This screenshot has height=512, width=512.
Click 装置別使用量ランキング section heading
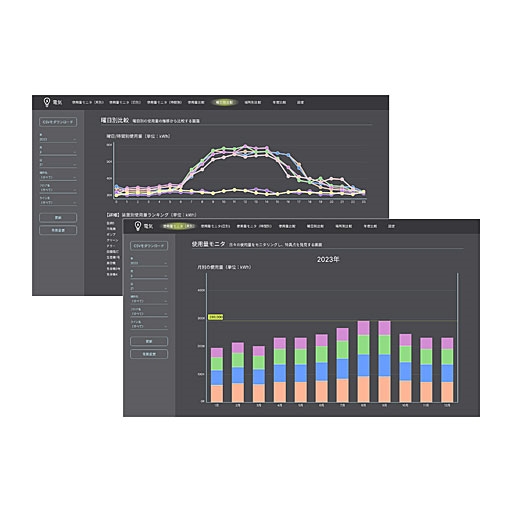(x=151, y=215)
